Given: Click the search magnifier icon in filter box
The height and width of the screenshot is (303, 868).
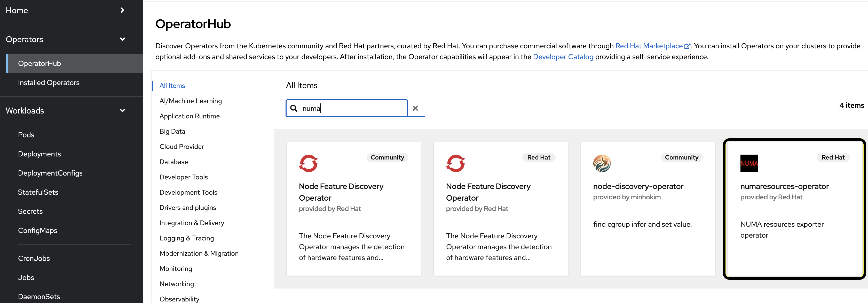Looking at the screenshot, I should 294,108.
